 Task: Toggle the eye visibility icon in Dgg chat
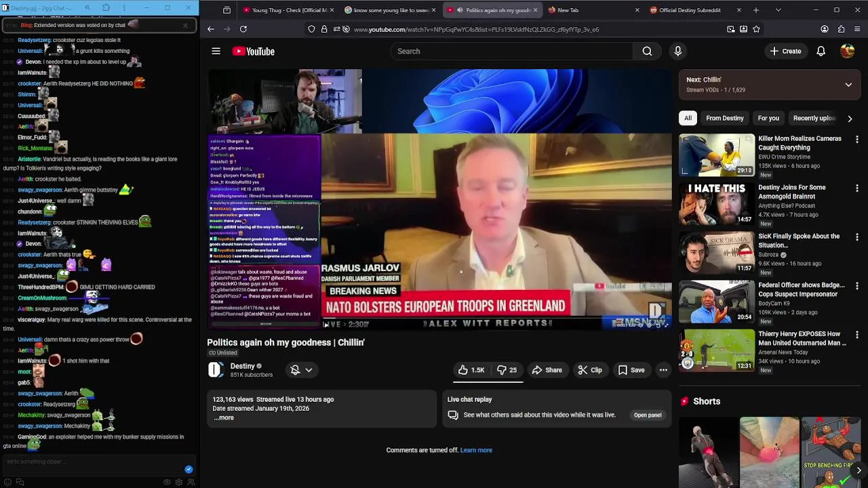coord(167,482)
